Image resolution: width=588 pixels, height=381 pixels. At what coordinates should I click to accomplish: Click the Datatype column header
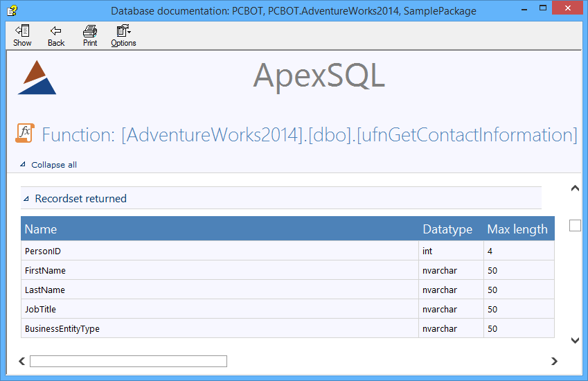447,229
